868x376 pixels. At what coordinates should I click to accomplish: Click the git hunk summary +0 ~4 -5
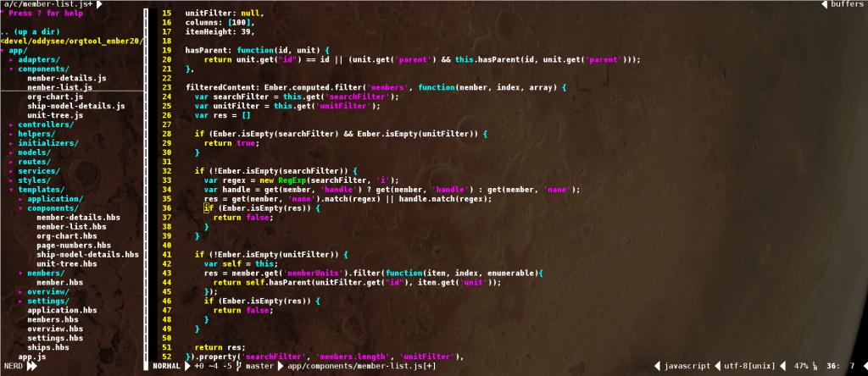point(211,367)
